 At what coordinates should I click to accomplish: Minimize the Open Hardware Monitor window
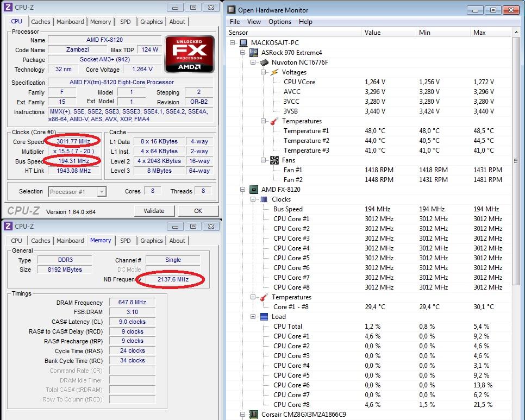pyautogui.click(x=475, y=10)
